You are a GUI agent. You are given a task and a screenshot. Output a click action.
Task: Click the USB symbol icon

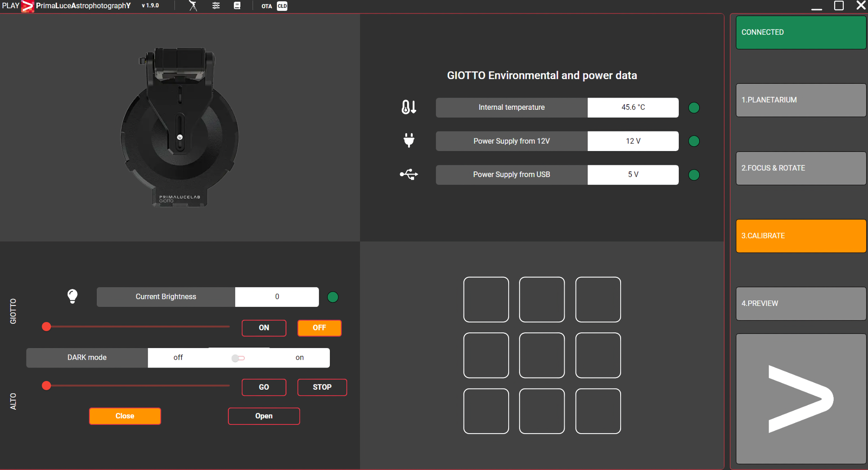pos(409,174)
